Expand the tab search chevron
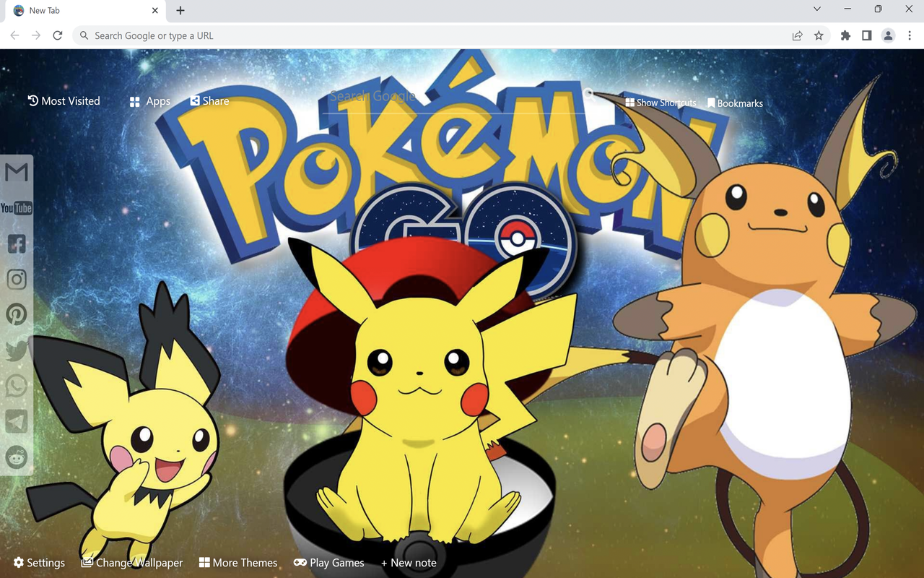 817,9
